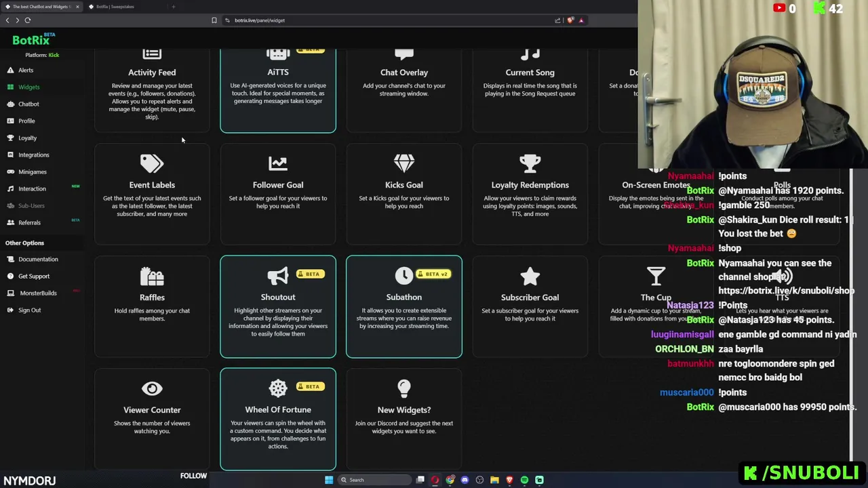Open OBS Studio from taskbar

coord(479,480)
